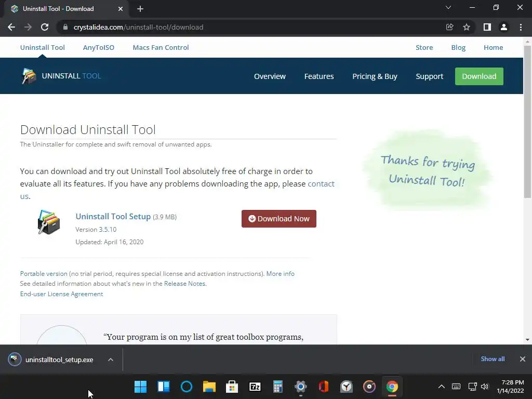This screenshot has width=532, height=399.
Task: Click the scrollbar down arrow
Action: tap(527, 340)
